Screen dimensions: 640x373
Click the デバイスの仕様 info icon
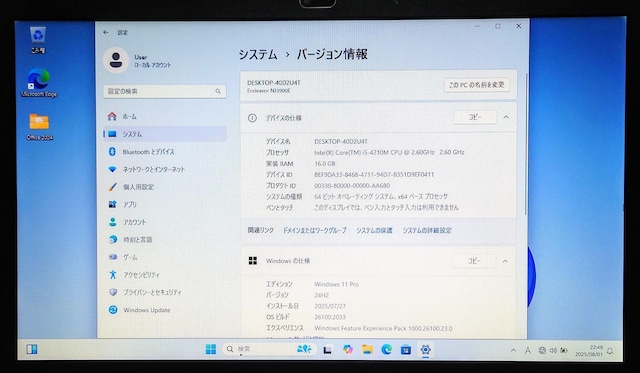point(252,118)
